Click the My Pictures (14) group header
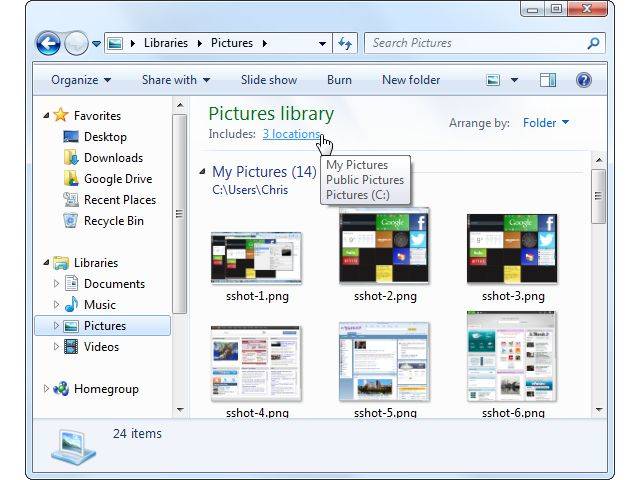 pos(264,172)
